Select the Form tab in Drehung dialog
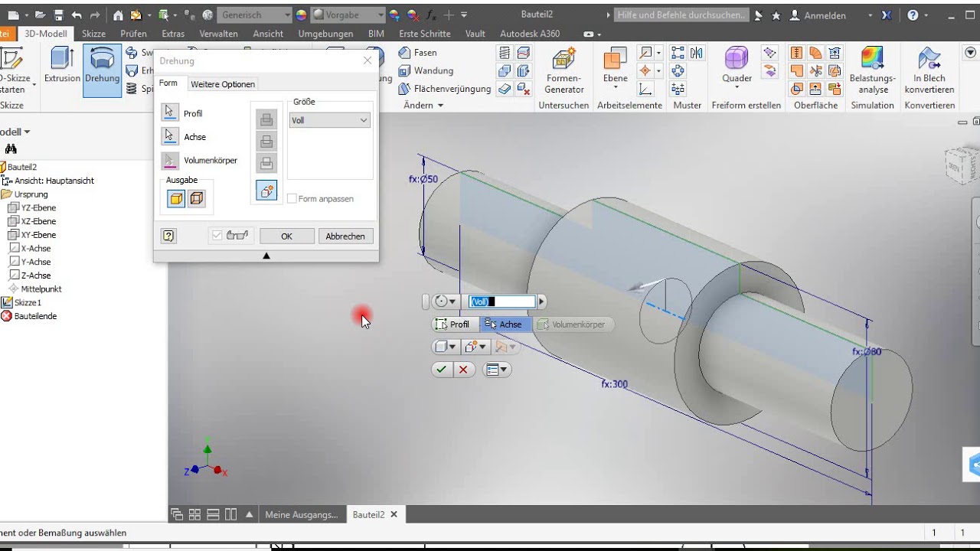Screen dimensions: 980x551 click(x=168, y=83)
